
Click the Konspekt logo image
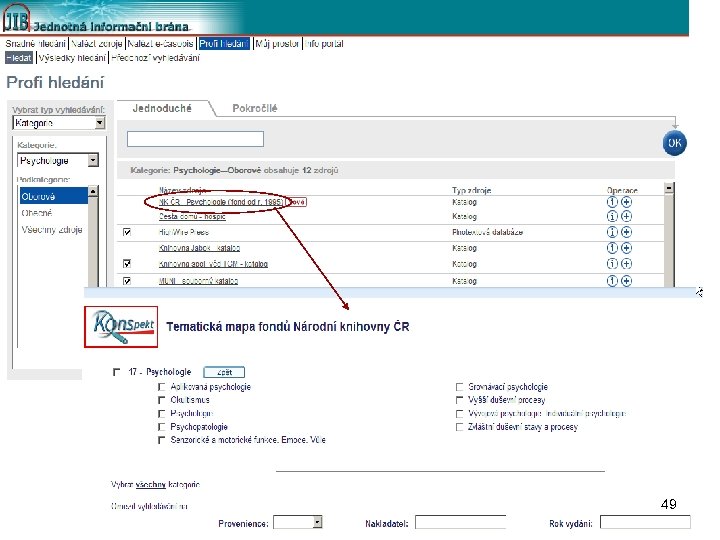point(121,326)
